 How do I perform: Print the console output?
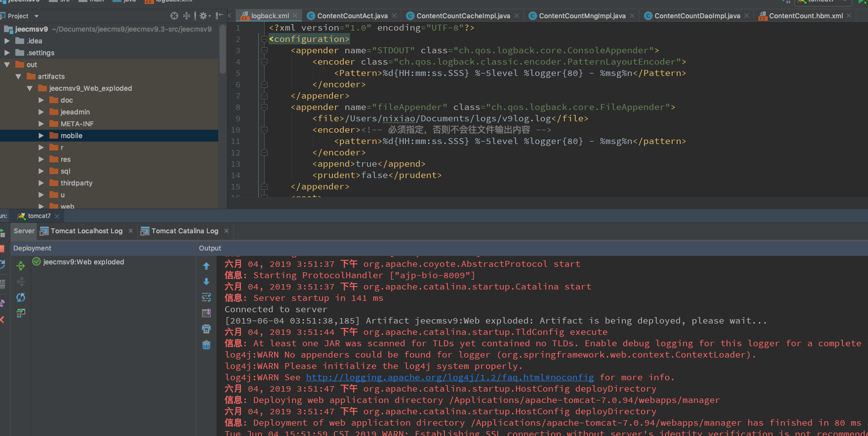(206, 329)
